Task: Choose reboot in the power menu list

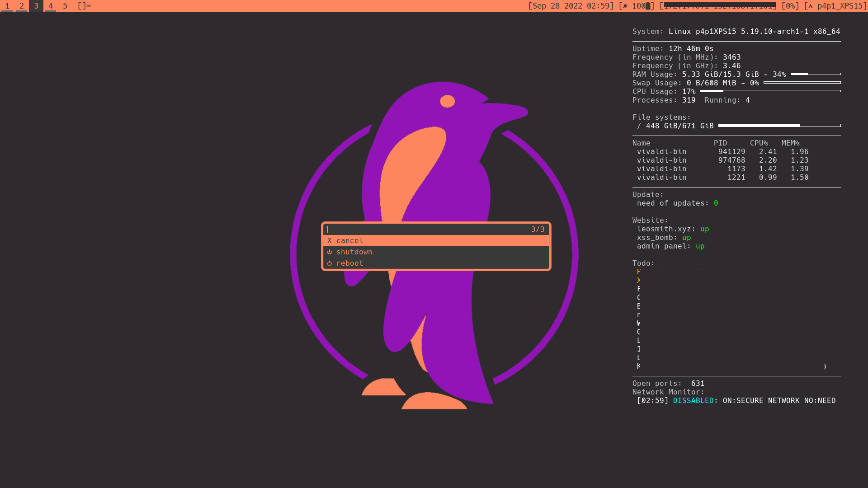Action: tap(349, 263)
